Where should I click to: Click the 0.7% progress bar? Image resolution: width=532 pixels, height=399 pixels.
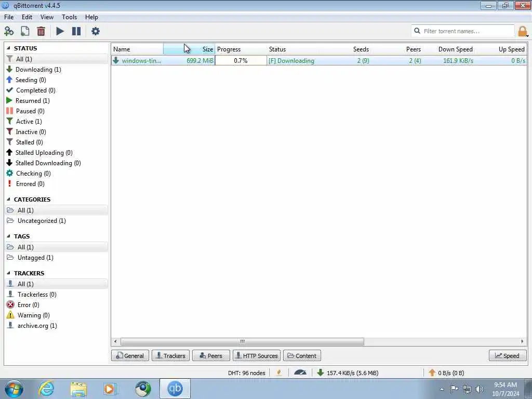pyautogui.click(x=241, y=61)
